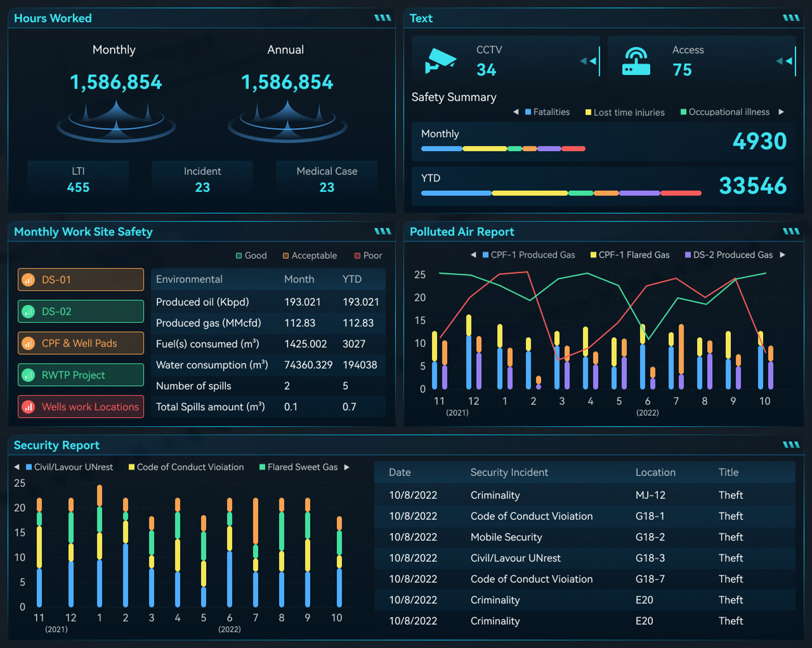The image size is (812, 648).
Task: Page Polluted Air legend to next
Action: tap(783, 255)
